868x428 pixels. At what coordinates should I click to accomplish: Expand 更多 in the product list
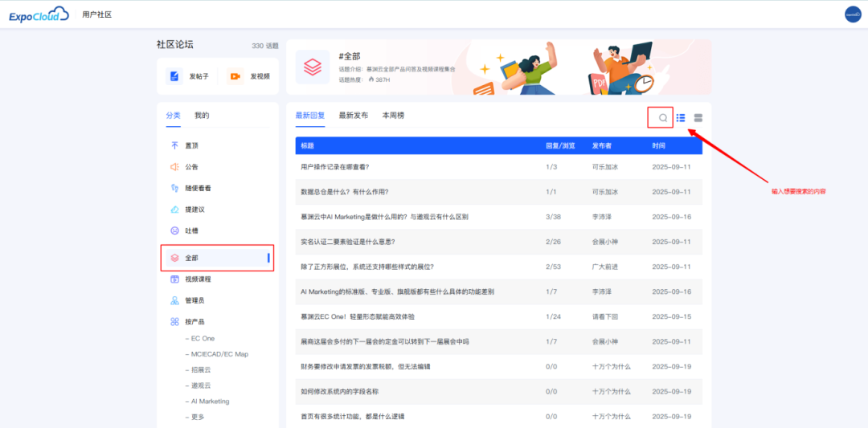198,417
